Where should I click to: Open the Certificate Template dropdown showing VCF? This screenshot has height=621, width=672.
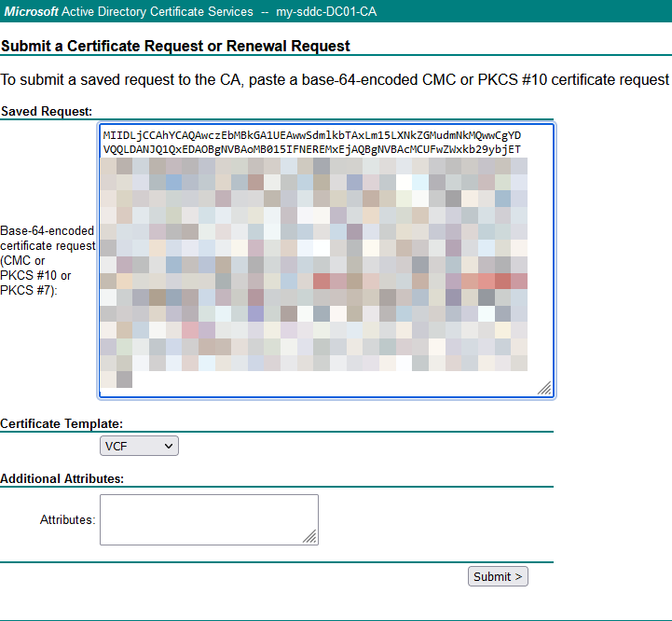click(x=138, y=447)
